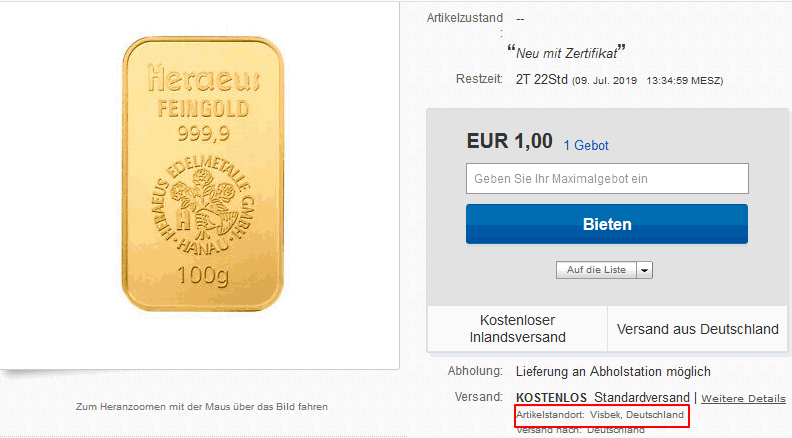This screenshot has width=792, height=438.
Task: Click the Artikelstandort Visbek, Deutschland text
Action: coord(600,415)
